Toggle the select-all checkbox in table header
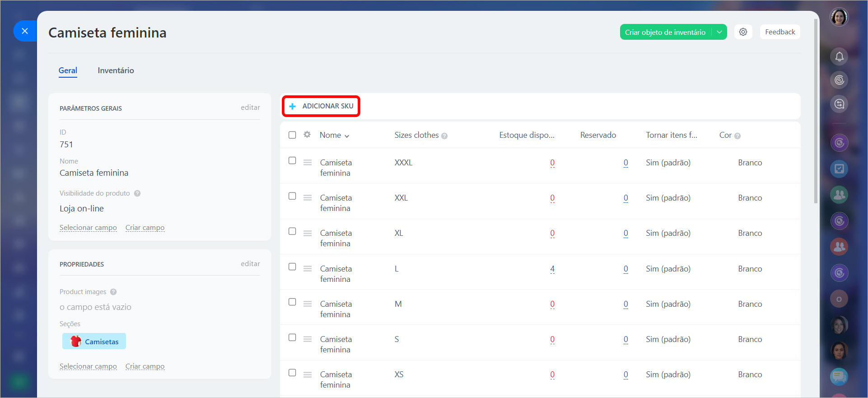868x398 pixels. click(292, 135)
